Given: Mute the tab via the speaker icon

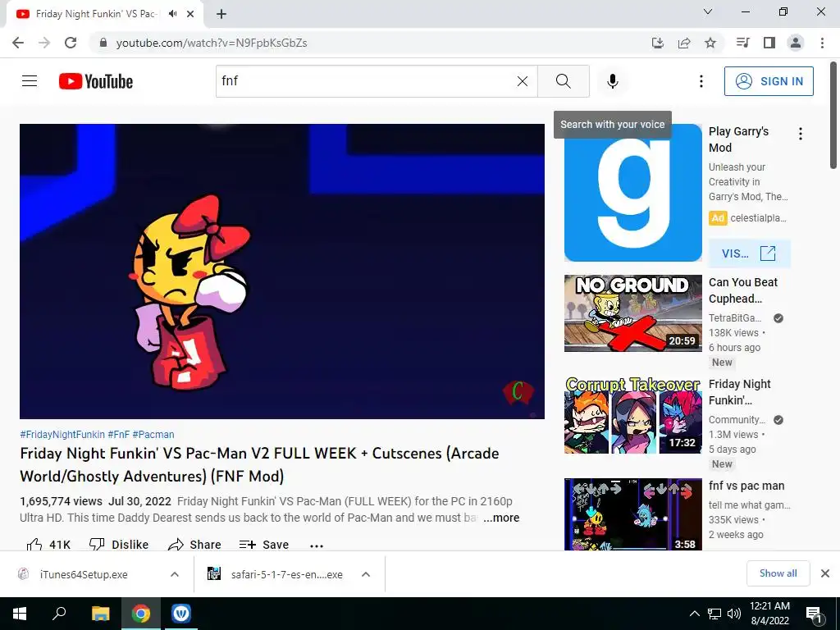Looking at the screenshot, I should (x=172, y=14).
